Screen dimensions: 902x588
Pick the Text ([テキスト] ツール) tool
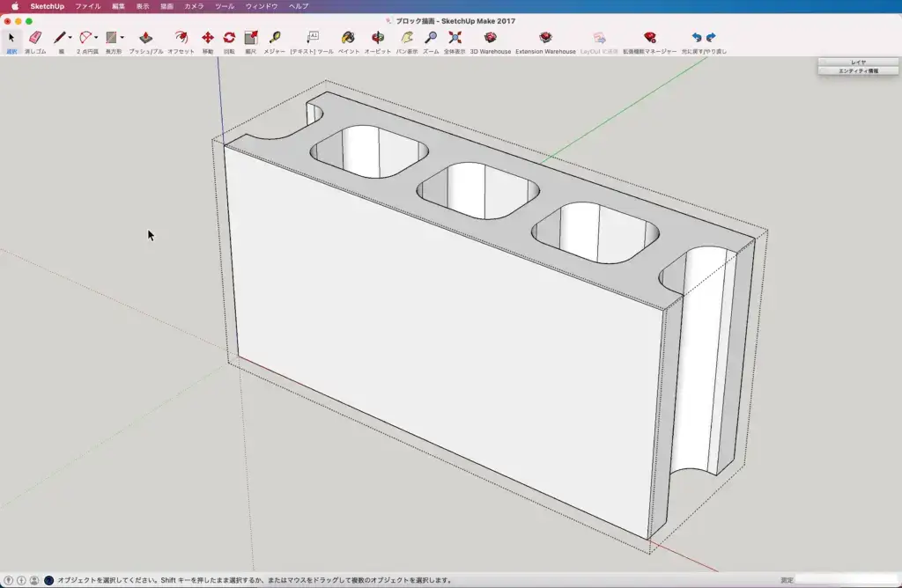[312, 38]
